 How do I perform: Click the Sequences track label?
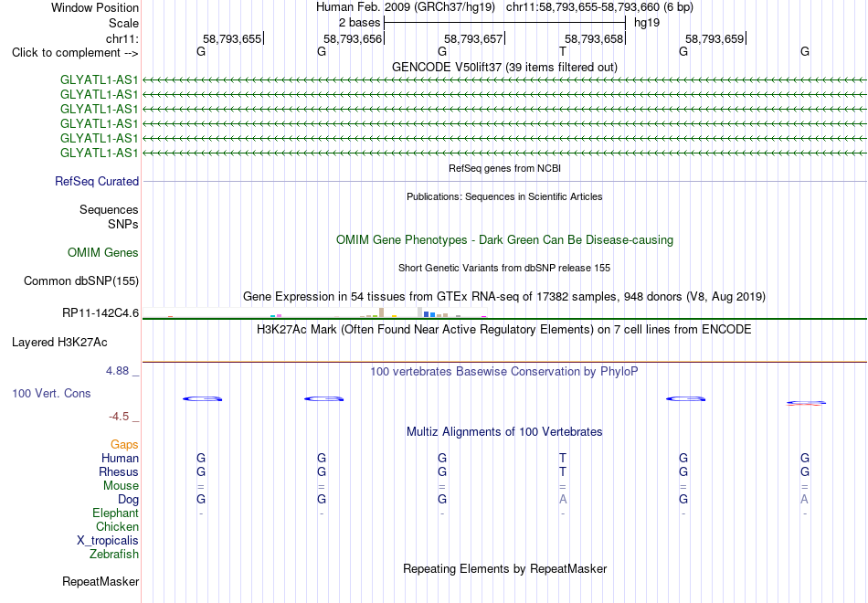109,209
